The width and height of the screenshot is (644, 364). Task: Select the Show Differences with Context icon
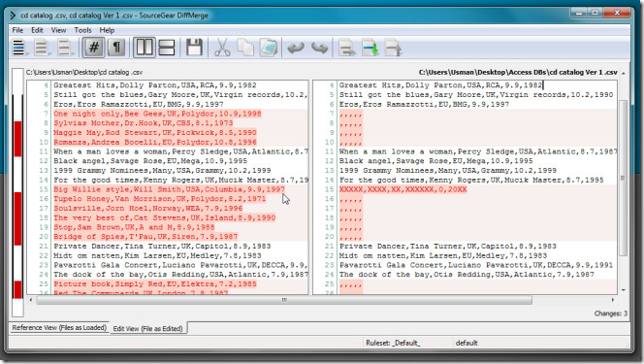point(64,48)
